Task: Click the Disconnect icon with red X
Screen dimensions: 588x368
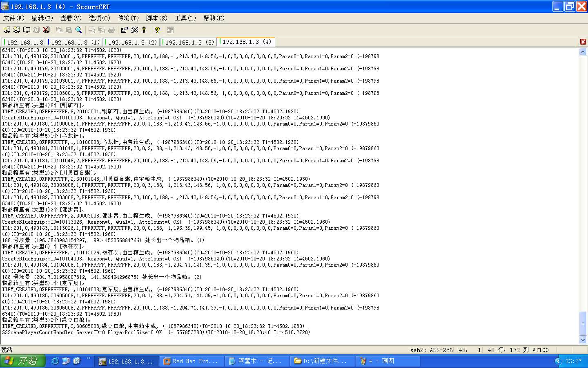Action: [x=46, y=30]
